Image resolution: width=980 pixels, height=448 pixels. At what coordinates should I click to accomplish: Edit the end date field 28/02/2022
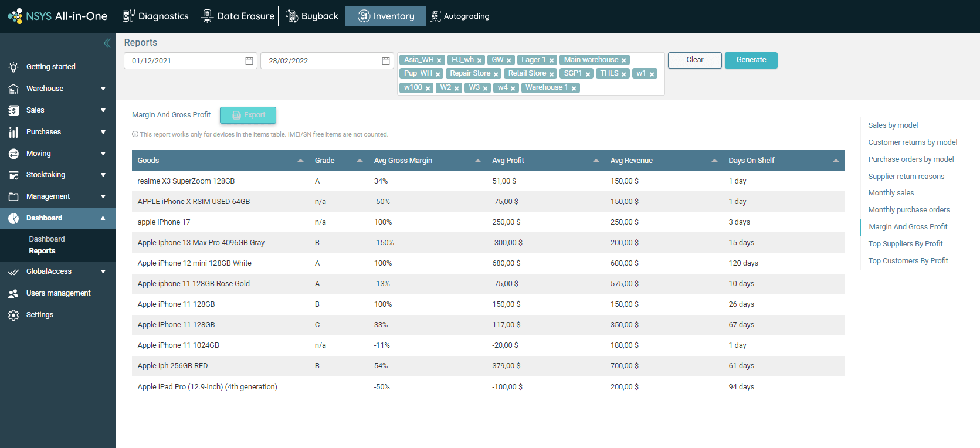click(x=327, y=61)
